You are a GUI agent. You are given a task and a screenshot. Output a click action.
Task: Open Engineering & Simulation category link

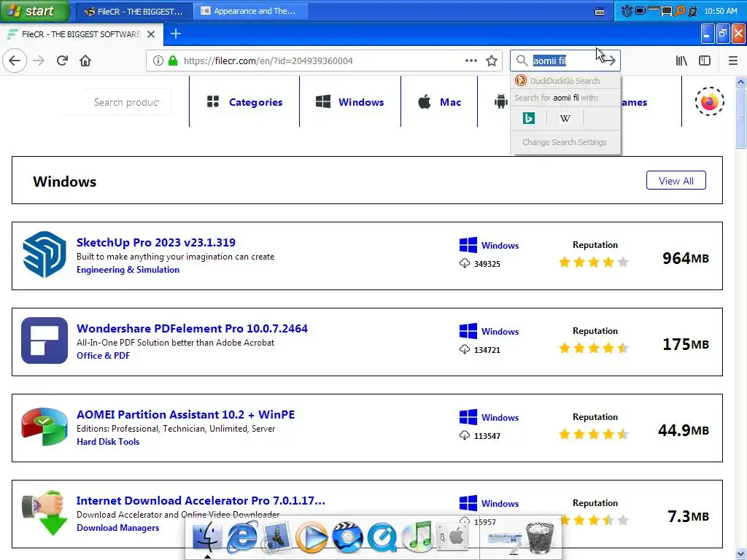pyautogui.click(x=128, y=270)
